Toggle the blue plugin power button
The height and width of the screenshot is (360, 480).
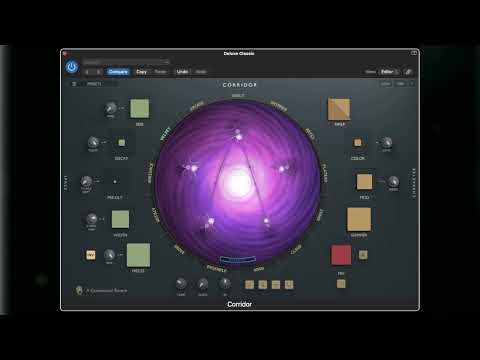(x=72, y=67)
